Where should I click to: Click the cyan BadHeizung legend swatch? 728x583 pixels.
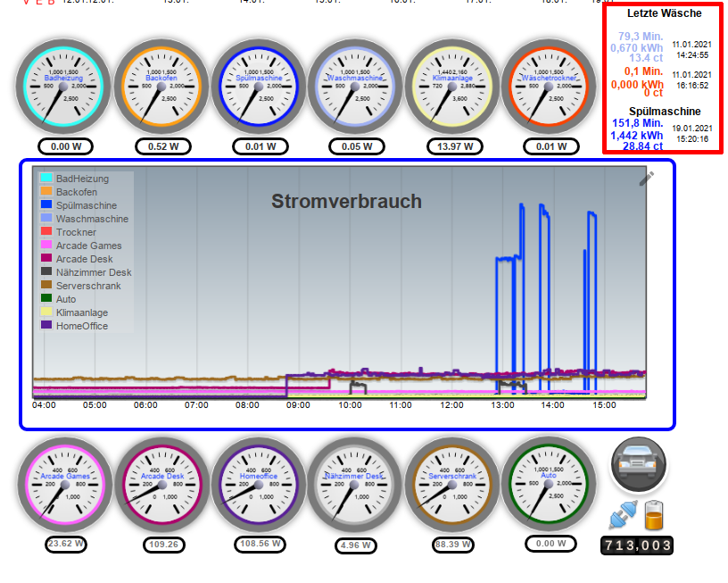[x=46, y=178]
